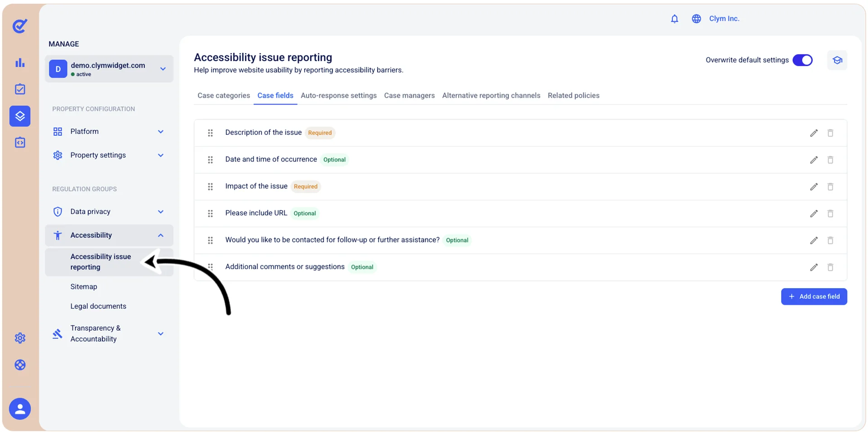Viewport: 868px width, 432px height.
Task: Open the user profile avatar icon
Action: (20, 409)
